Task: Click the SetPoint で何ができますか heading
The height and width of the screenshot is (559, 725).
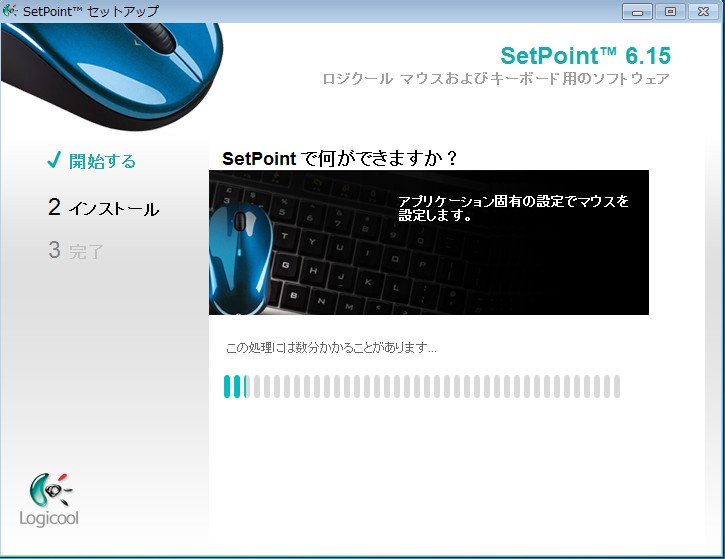Action: tap(339, 159)
